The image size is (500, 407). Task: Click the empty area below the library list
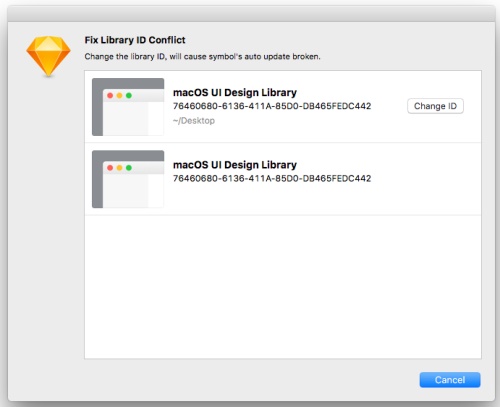(x=283, y=287)
